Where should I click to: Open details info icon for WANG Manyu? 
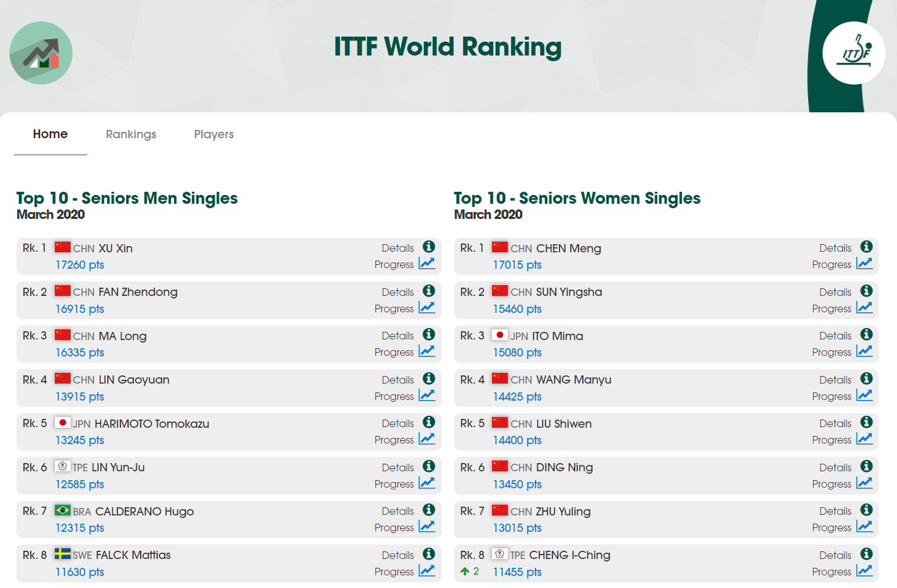(x=867, y=379)
